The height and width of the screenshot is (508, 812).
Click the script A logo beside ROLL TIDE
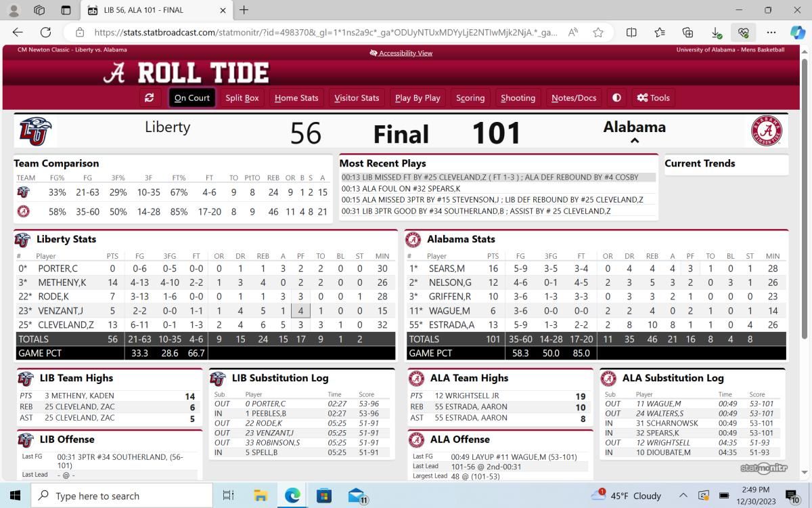114,72
